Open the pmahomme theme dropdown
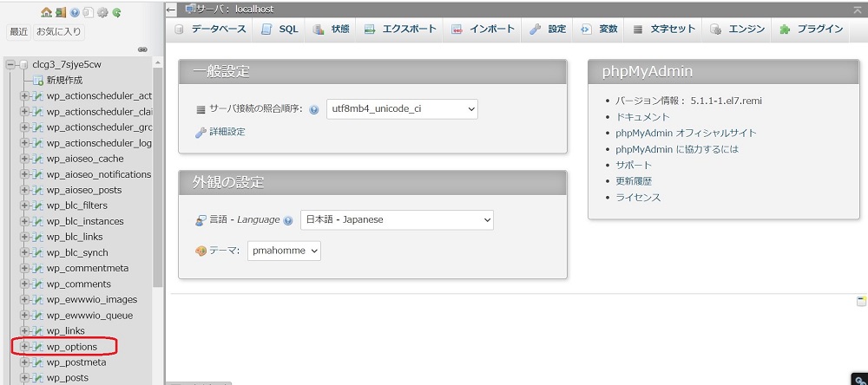This screenshot has height=385, width=868. click(x=284, y=251)
